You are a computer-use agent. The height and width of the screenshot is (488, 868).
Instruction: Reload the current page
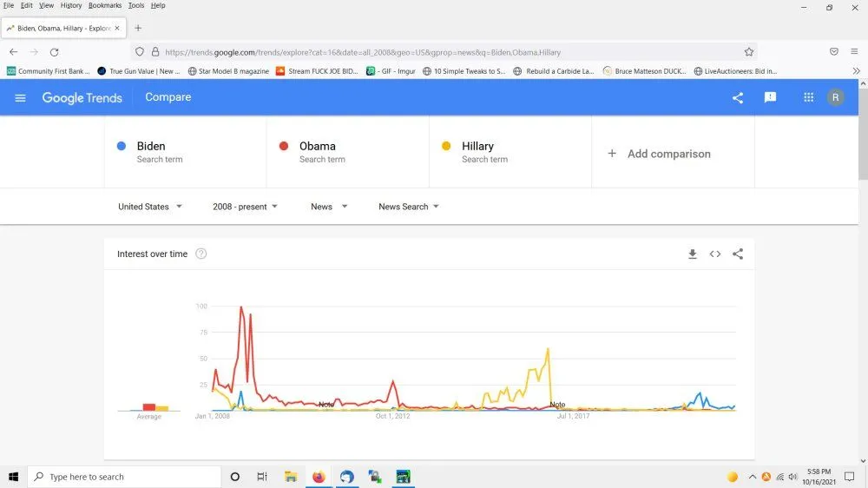(x=55, y=52)
